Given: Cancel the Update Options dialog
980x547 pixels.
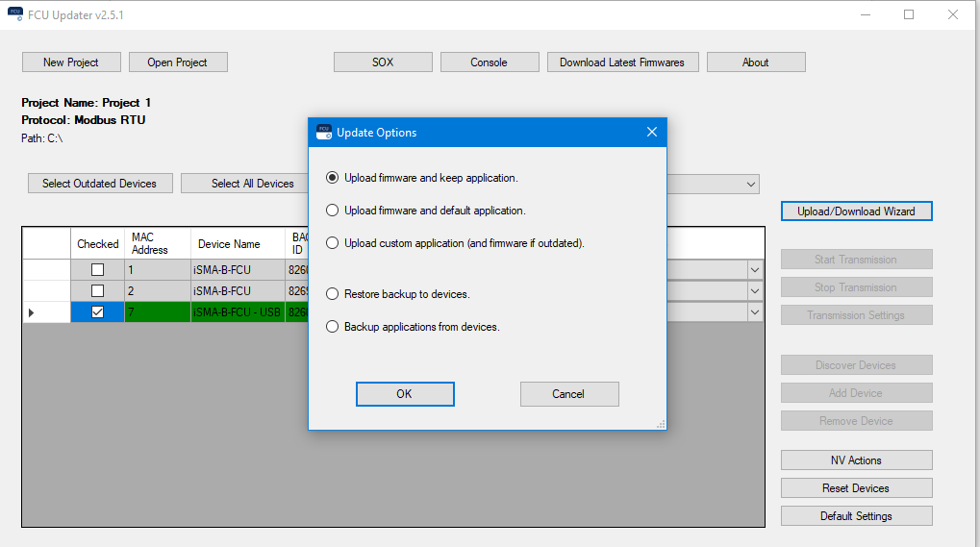Looking at the screenshot, I should point(568,394).
